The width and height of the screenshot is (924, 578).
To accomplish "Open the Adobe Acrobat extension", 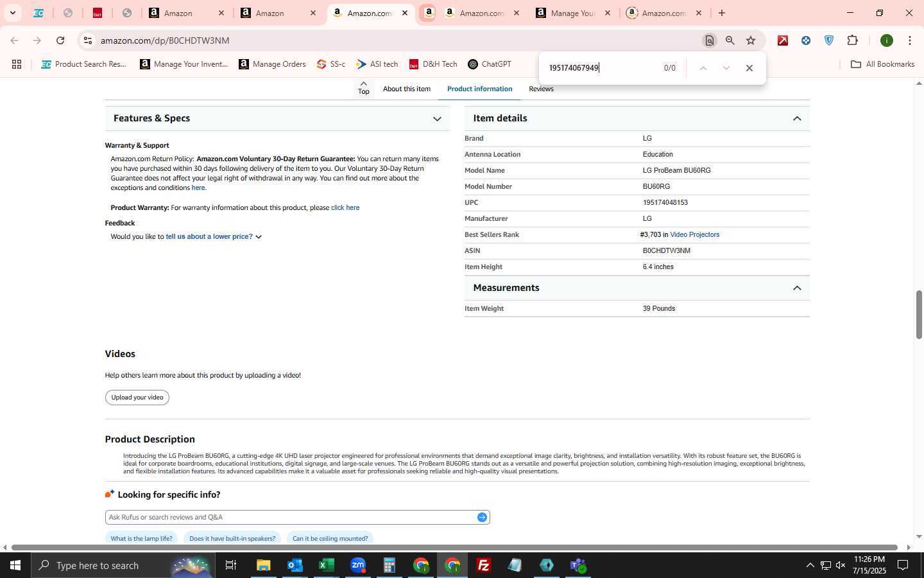I will [783, 40].
